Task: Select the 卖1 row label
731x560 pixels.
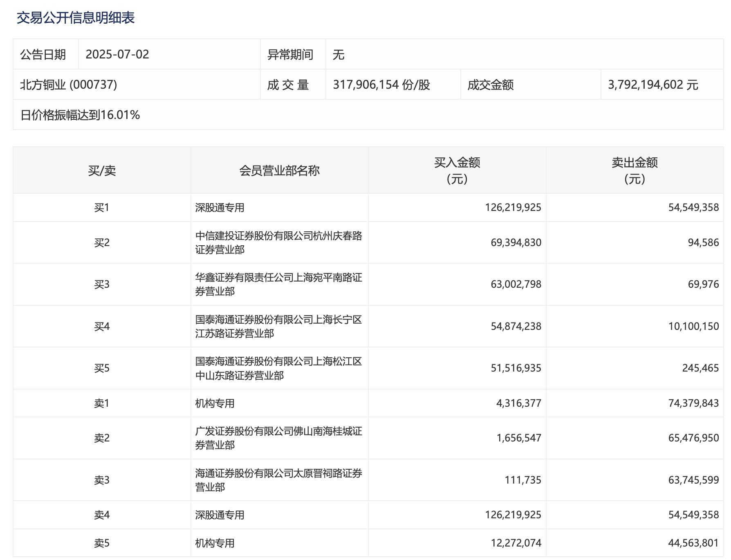Action: click(x=102, y=403)
